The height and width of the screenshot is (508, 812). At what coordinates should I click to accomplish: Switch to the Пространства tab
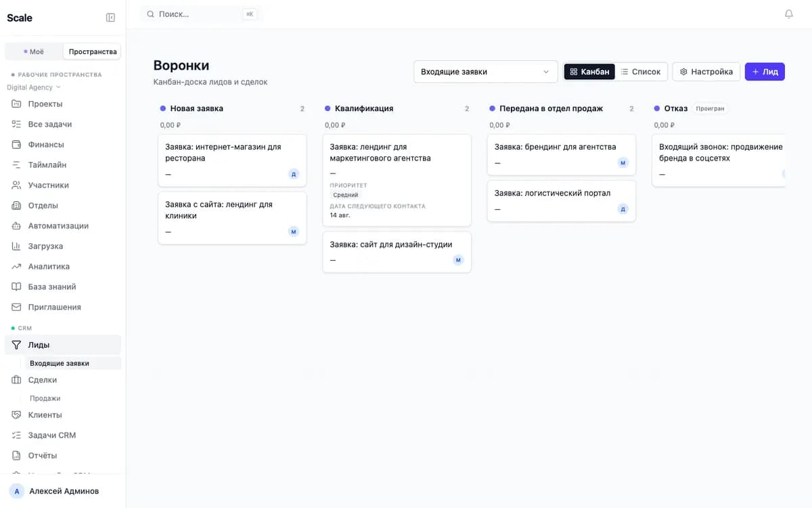tap(92, 51)
